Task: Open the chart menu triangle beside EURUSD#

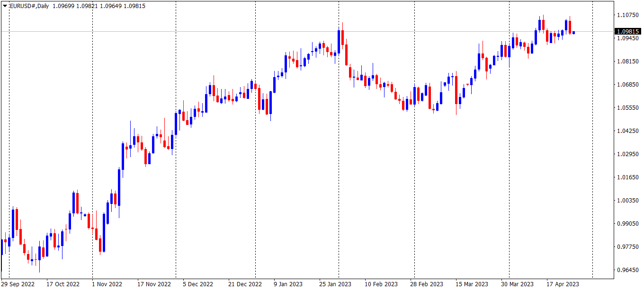Action: (x=5, y=6)
